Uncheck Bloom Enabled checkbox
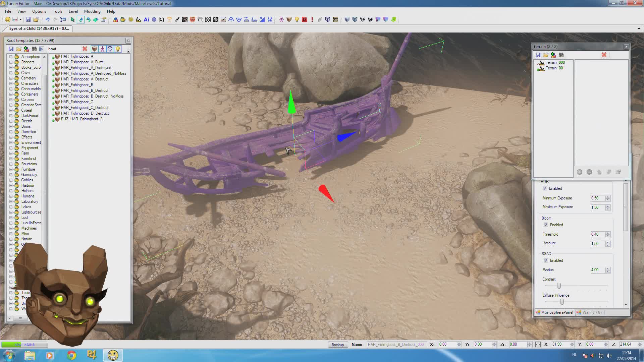 (x=546, y=225)
